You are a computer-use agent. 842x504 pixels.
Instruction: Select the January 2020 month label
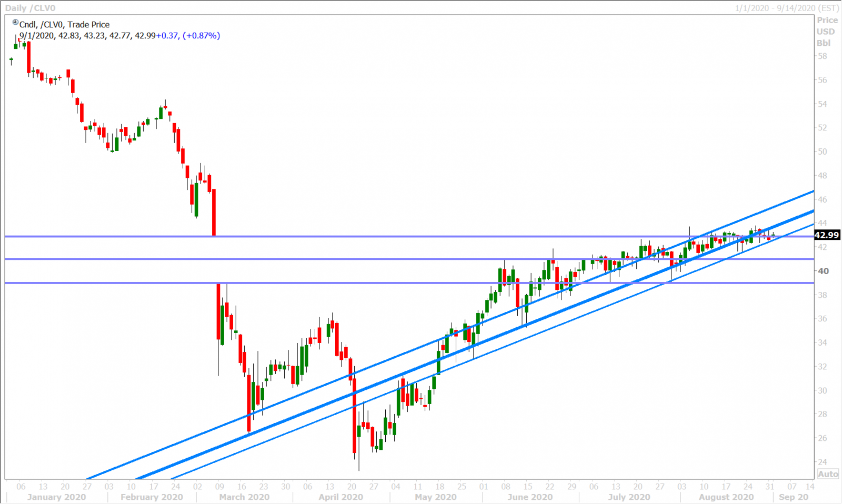(56, 497)
